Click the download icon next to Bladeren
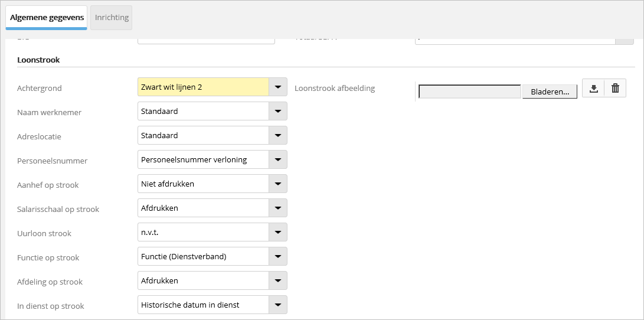The image size is (644, 320). (x=593, y=88)
